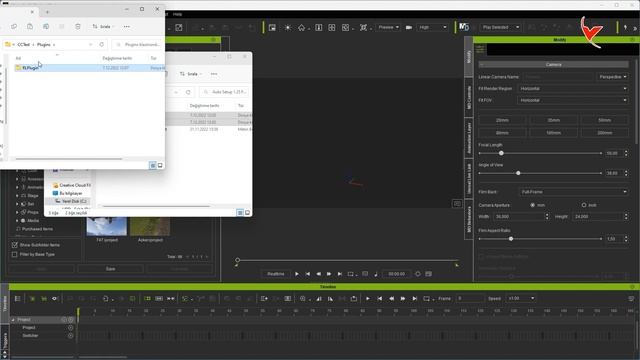The image size is (640, 360).
Task: Click the frame-selection icon before the Preview dropdown
Action: (x=363, y=27)
